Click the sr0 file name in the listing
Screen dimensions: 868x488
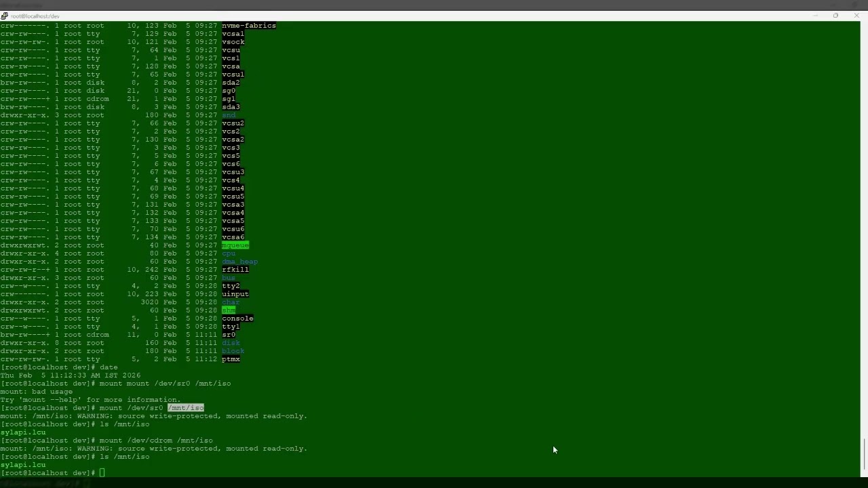pyautogui.click(x=229, y=335)
